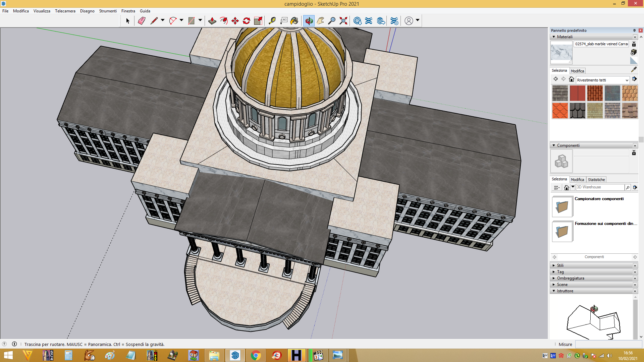Click the 3D Warehouse search field
Screen dimensions: 644x362
[x=600, y=187]
